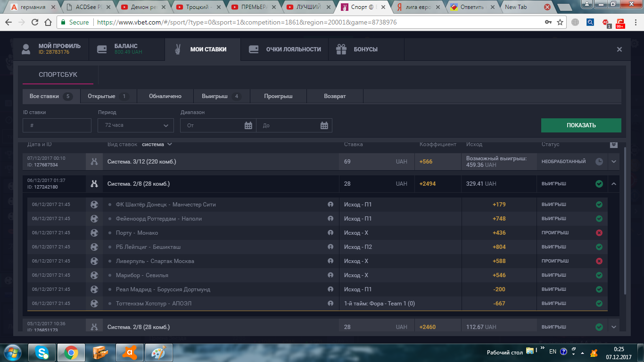Click the key icon in address bar

tap(548, 22)
